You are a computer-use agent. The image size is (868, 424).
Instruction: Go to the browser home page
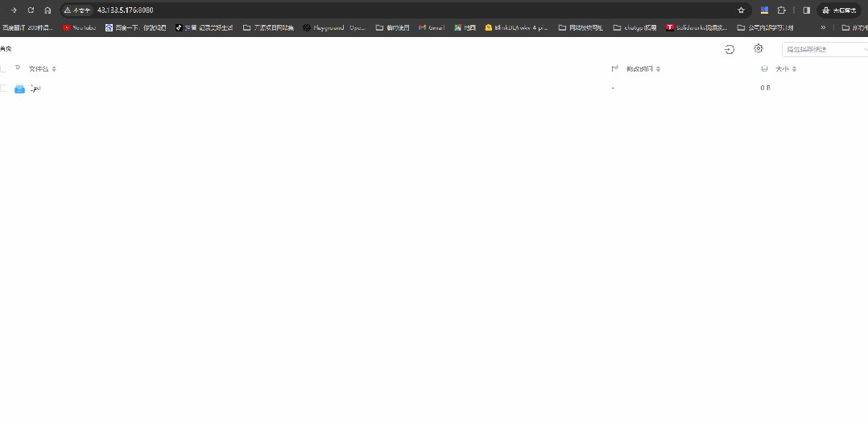pyautogui.click(x=48, y=10)
